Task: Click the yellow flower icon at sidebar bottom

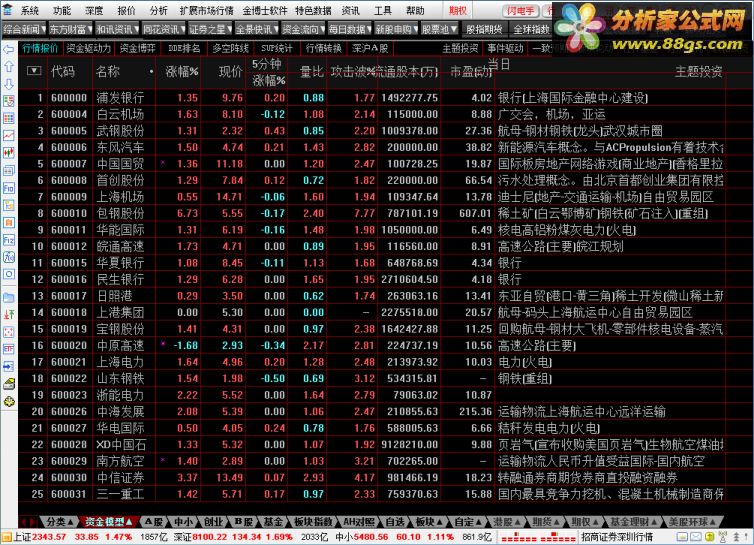Action: point(9,401)
